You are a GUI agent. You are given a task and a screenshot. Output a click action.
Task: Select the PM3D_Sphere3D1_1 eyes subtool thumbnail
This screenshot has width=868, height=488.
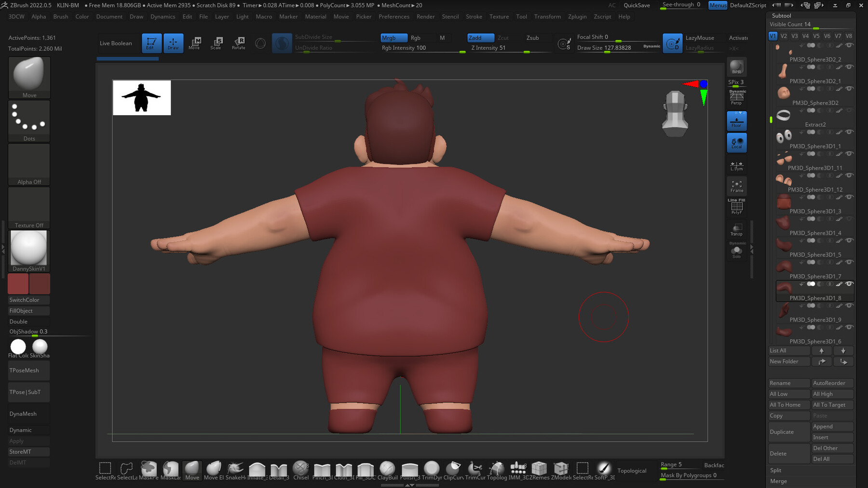(x=784, y=137)
